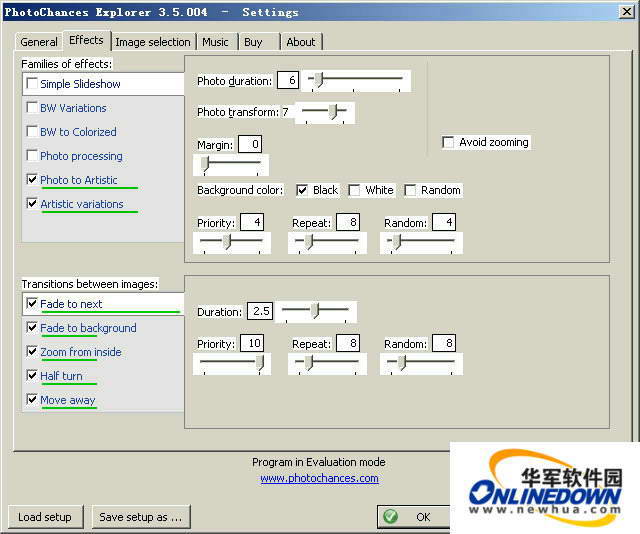This screenshot has width=640, height=534.
Task: Enable the Simple Slideshow checkbox
Action: click(32, 83)
